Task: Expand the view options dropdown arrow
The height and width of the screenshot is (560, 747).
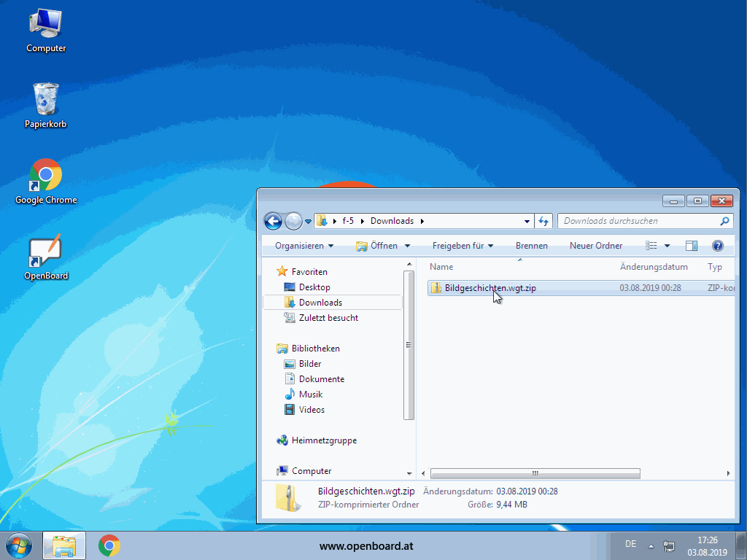Action: click(x=667, y=246)
